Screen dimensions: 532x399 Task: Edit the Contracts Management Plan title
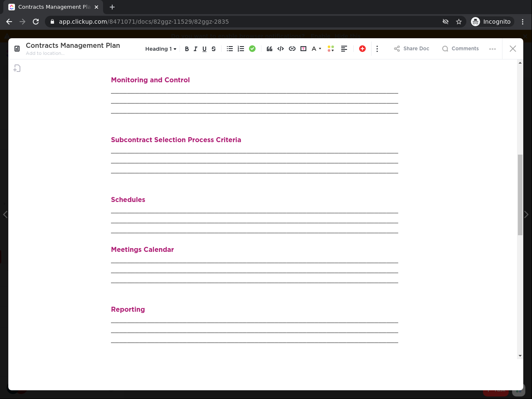coord(73,45)
